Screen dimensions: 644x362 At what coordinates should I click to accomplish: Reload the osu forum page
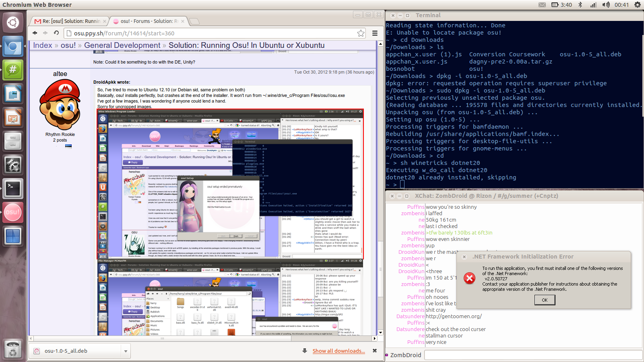click(56, 33)
